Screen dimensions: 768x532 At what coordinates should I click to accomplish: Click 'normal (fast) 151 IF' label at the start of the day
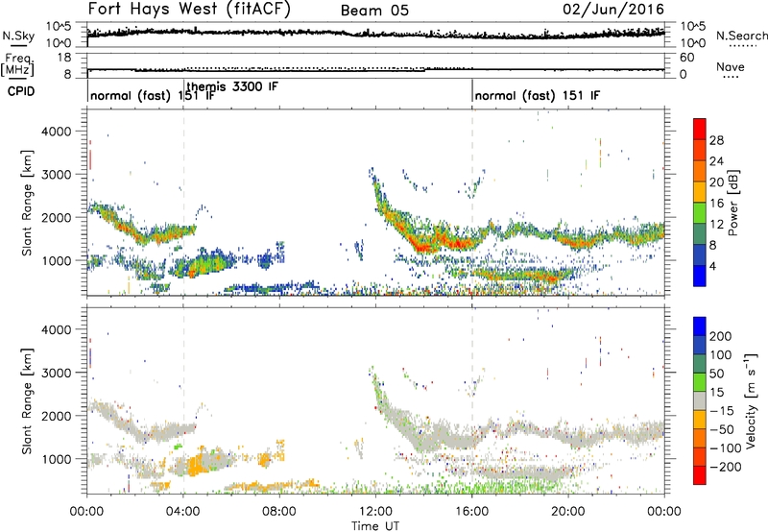[153, 95]
